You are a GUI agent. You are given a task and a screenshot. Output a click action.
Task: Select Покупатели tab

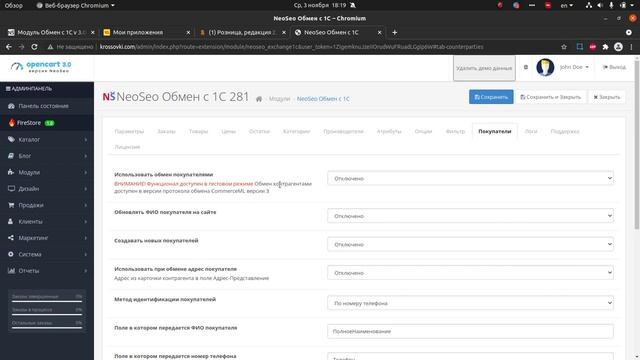(495, 131)
